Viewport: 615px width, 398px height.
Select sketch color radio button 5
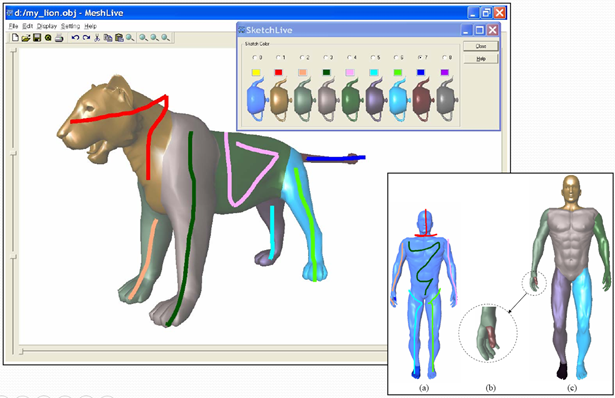[375, 57]
